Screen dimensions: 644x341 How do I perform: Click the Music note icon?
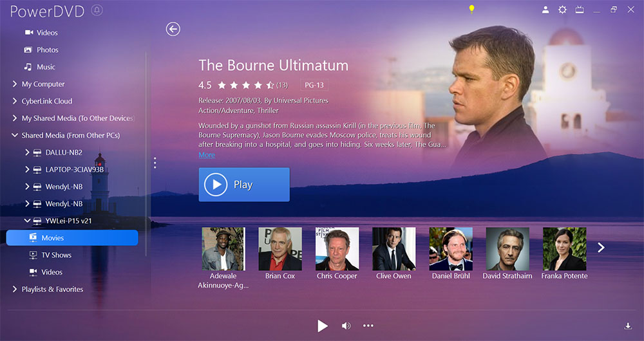pyautogui.click(x=28, y=66)
